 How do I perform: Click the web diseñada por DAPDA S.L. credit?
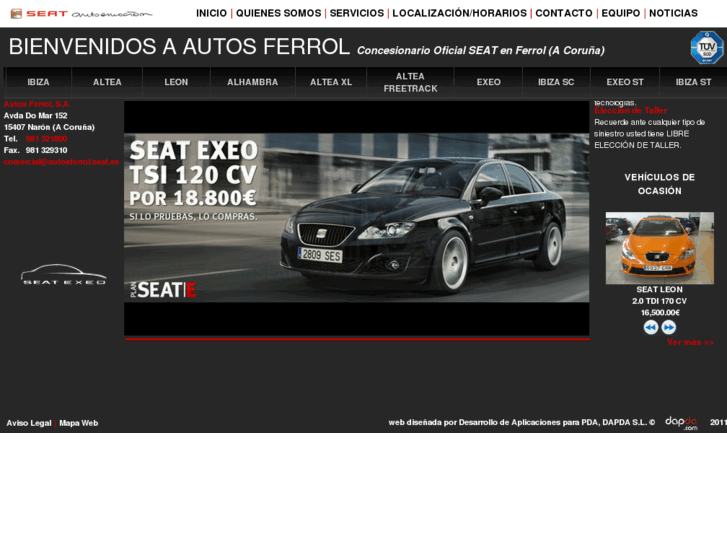pos(522,423)
